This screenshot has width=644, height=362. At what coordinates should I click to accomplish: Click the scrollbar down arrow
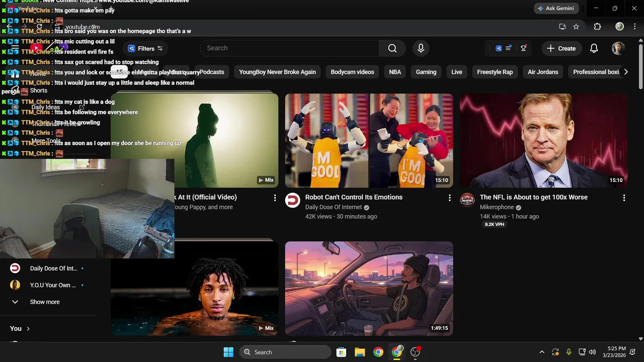640,339
